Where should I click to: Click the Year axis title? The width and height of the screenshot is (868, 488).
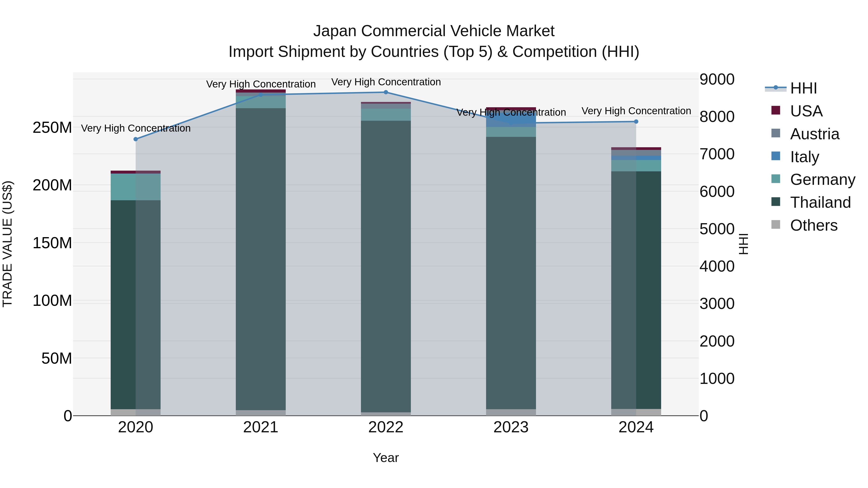point(386,458)
